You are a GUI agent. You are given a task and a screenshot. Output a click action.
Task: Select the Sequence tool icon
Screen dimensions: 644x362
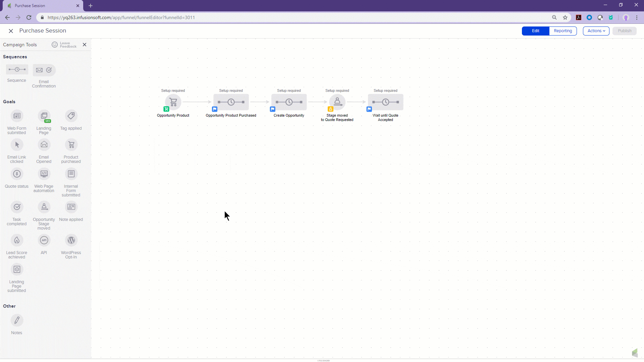(x=17, y=70)
